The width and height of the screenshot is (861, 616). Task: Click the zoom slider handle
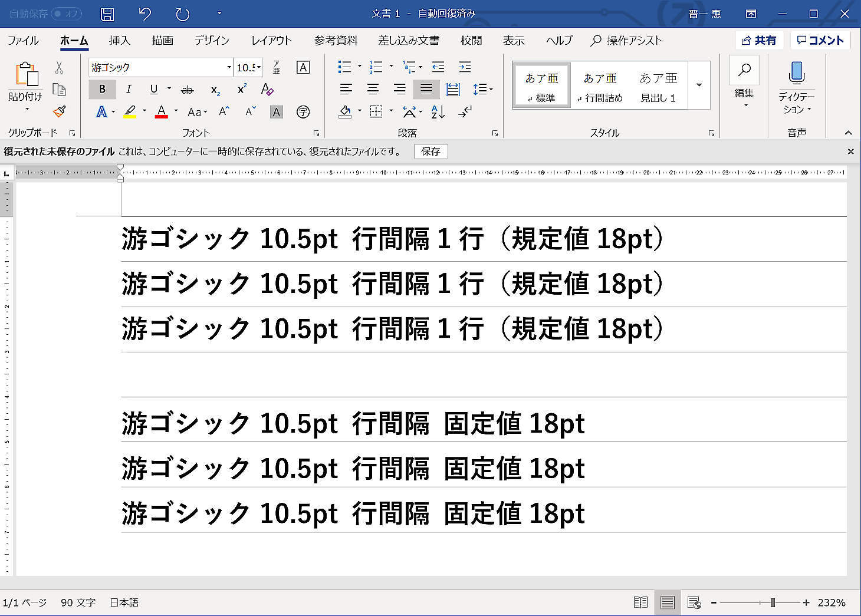click(773, 602)
